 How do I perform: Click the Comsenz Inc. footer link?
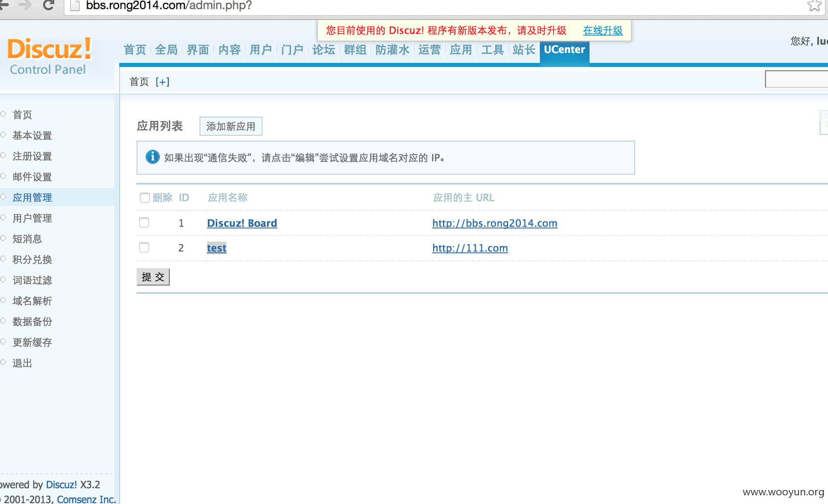[86, 499]
